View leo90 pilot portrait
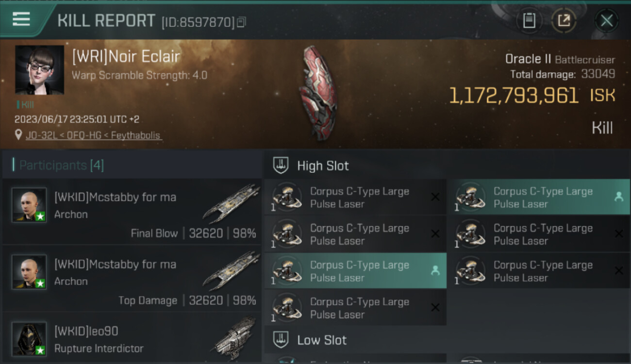Image resolution: width=631 pixels, height=364 pixels. click(29, 339)
